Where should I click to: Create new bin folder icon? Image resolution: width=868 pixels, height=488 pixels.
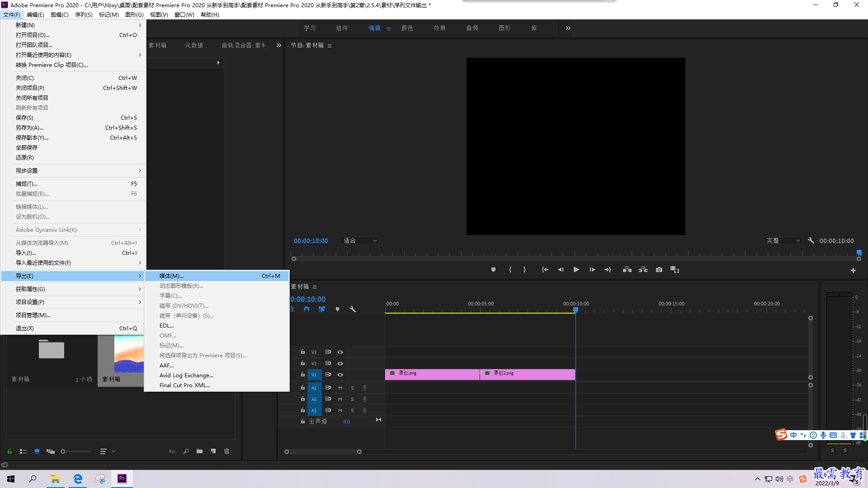(x=199, y=451)
